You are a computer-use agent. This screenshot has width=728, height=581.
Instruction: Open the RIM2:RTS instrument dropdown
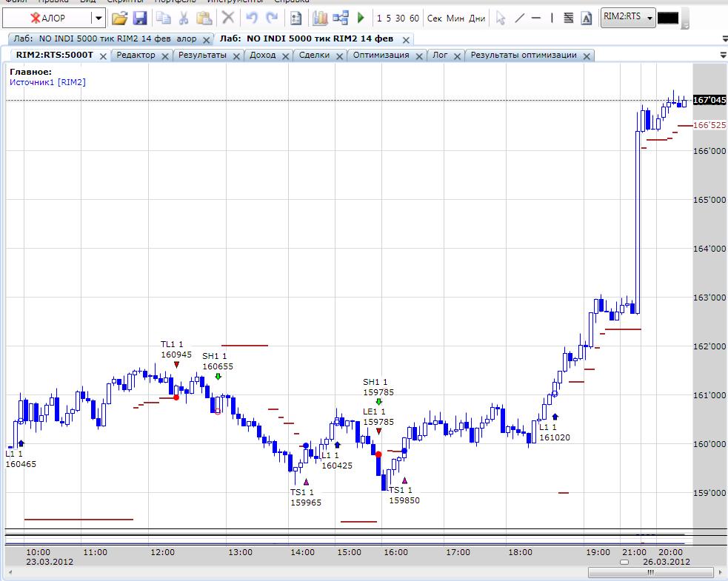click(628, 18)
